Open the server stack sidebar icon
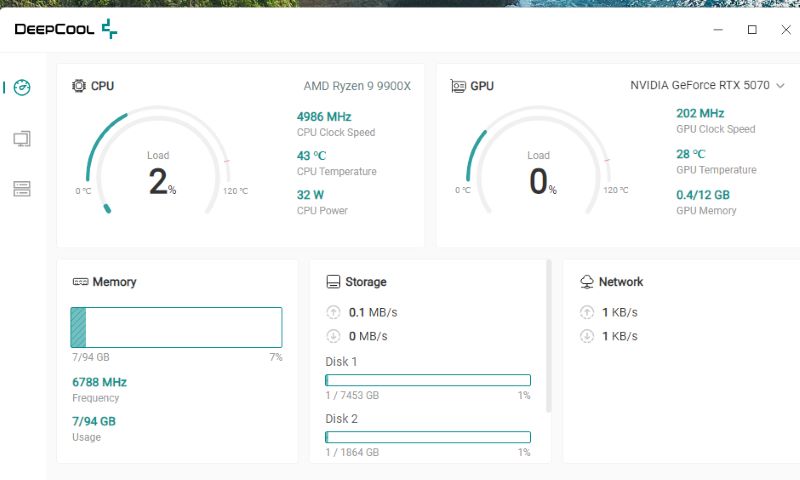The image size is (800, 480). tap(22, 189)
